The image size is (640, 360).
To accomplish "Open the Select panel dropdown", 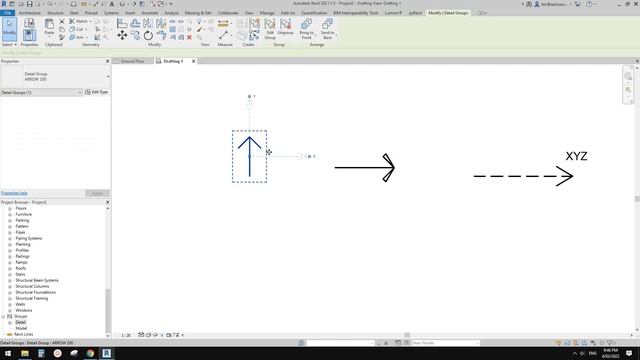I will [x=9, y=44].
